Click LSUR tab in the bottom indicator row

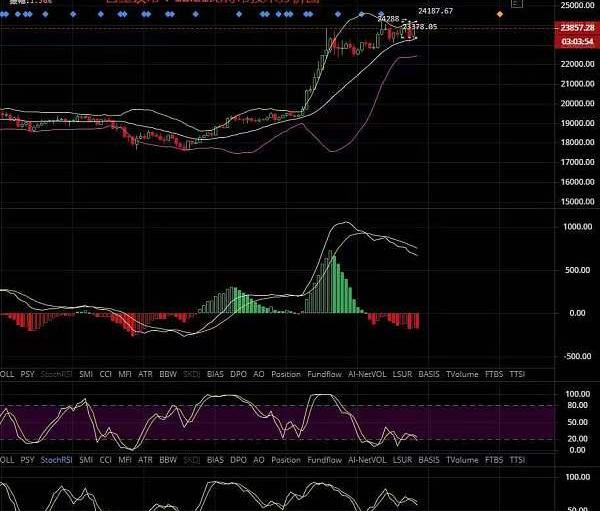(x=403, y=459)
